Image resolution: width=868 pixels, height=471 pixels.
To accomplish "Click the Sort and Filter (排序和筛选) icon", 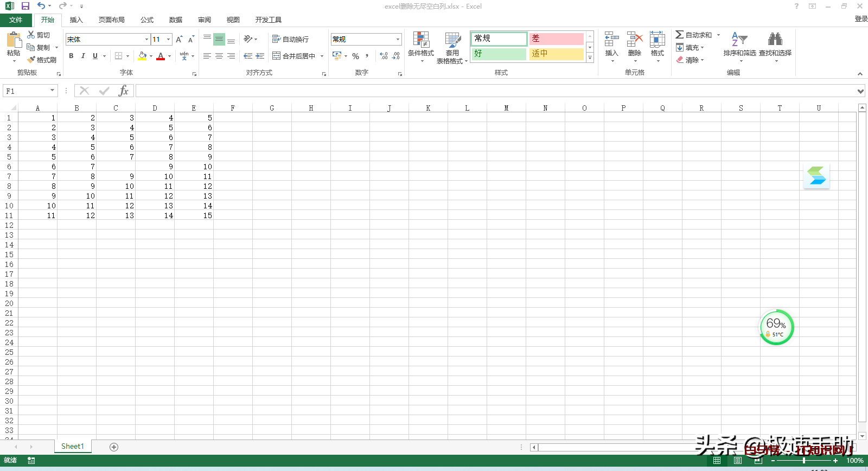I will (739, 40).
